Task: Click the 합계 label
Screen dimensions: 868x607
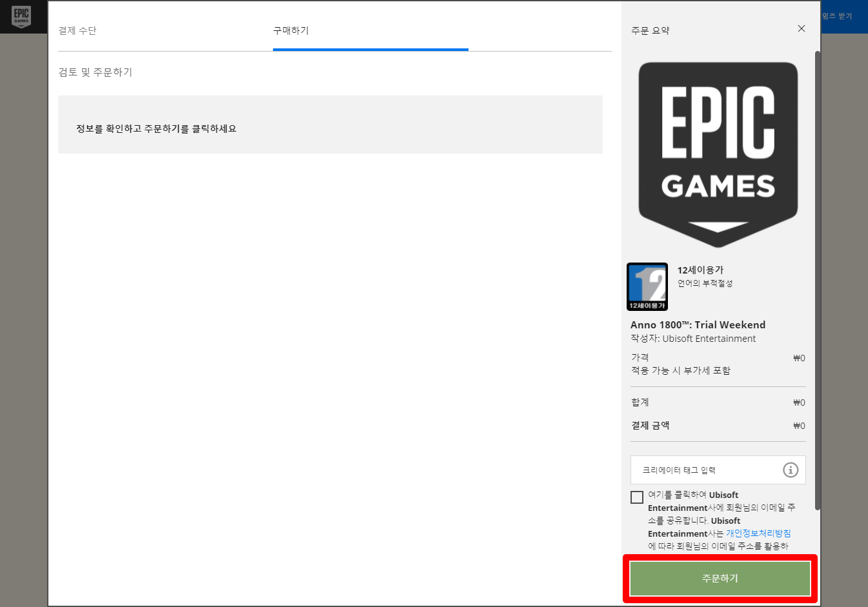Action: (640, 402)
